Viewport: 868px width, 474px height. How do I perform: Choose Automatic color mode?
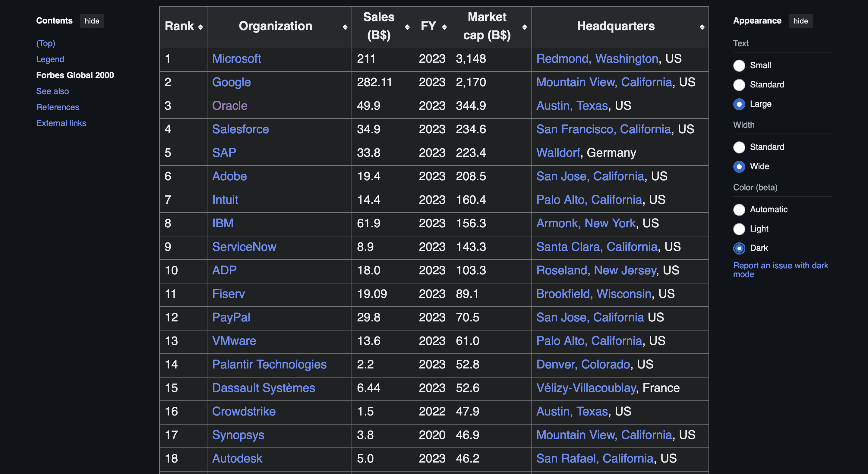tap(739, 210)
